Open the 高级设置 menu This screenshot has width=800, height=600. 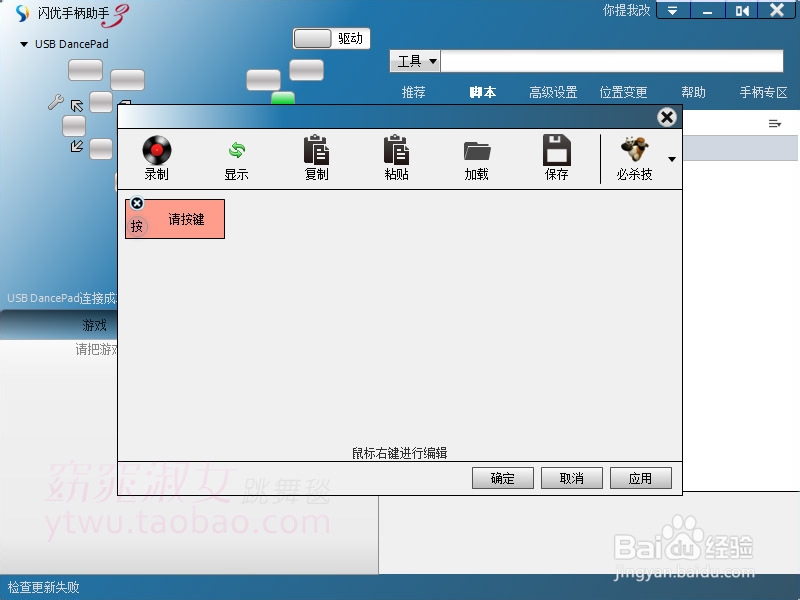[x=552, y=91]
